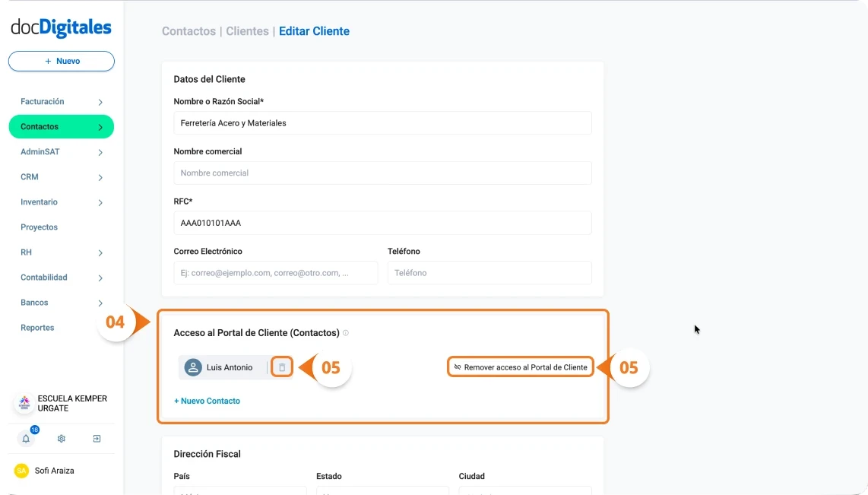Click the Sofi Araiza avatar
The image size is (868, 495).
pos(22,471)
